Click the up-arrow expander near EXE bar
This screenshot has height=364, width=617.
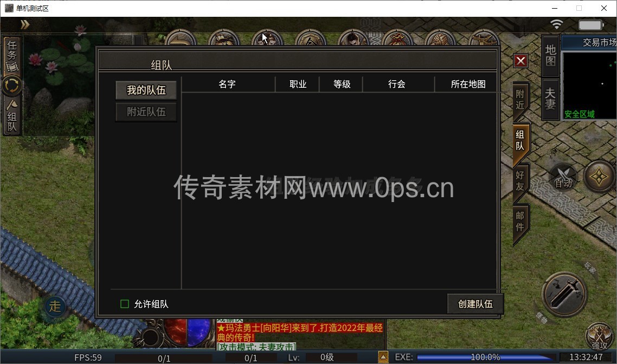383,357
